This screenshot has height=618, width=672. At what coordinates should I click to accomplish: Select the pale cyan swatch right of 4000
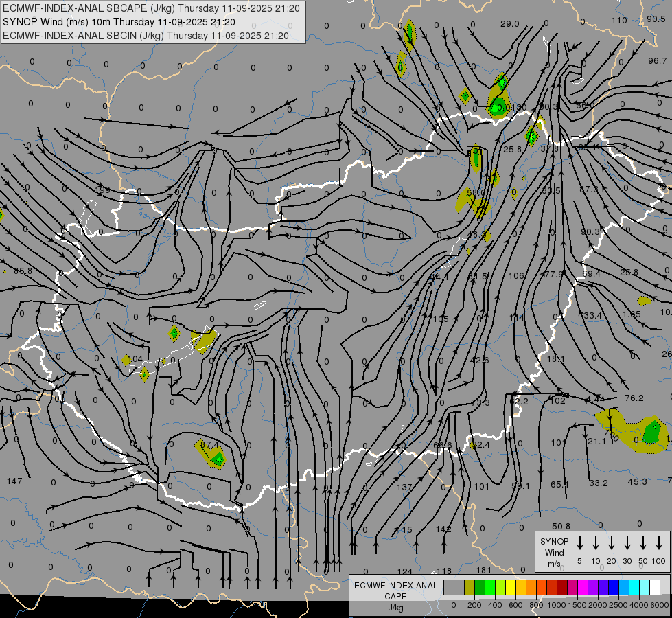pos(644,587)
